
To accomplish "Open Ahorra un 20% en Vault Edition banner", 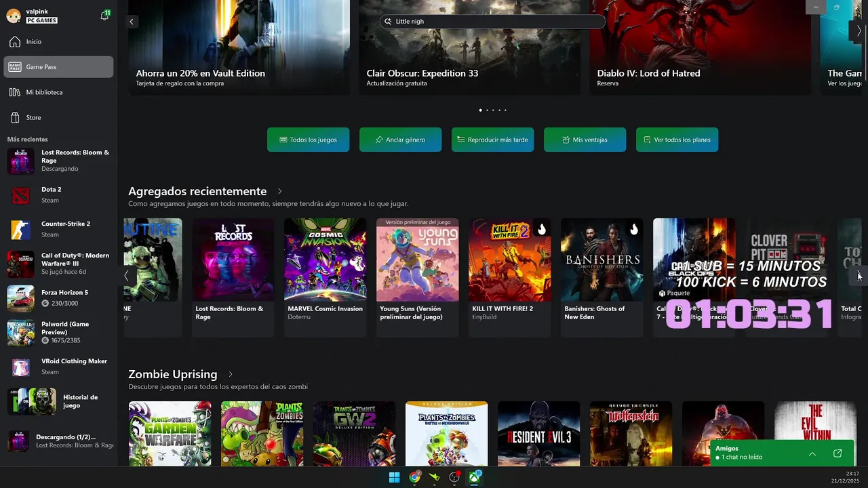I will (x=239, y=47).
